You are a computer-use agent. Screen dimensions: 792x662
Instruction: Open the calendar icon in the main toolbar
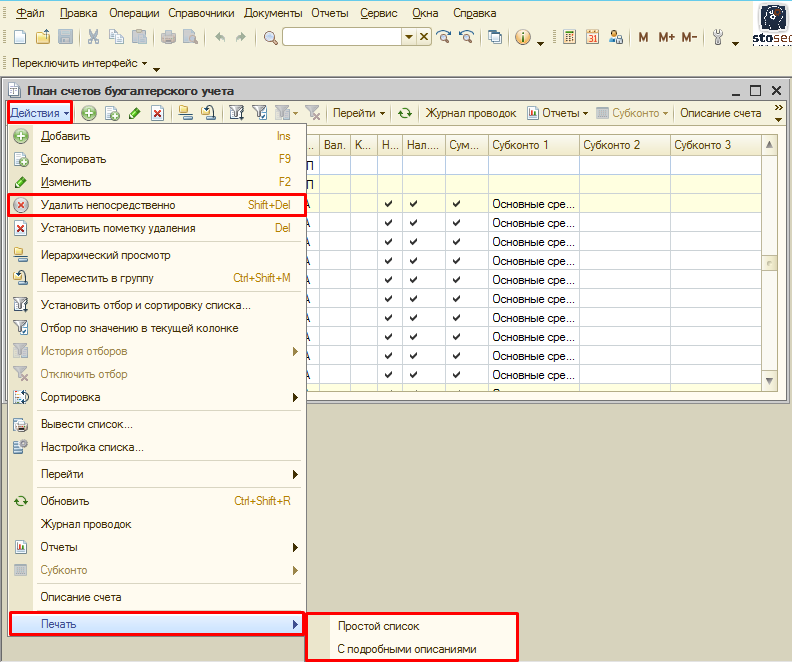point(592,37)
